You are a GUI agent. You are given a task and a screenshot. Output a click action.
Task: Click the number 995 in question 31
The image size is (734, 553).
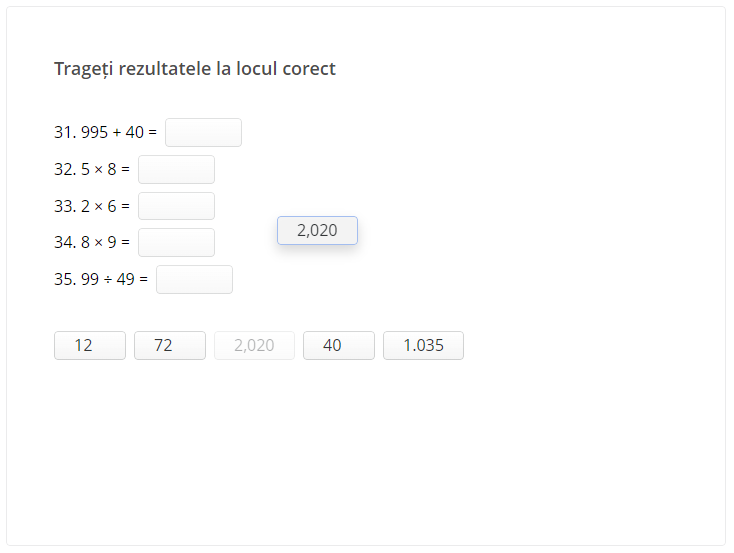point(94,132)
